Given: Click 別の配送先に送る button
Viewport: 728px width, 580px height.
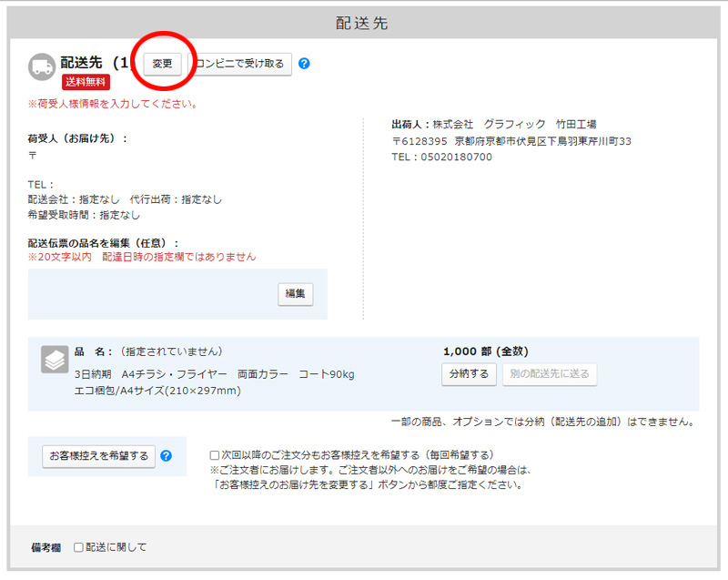Looking at the screenshot, I should tap(550, 374).
